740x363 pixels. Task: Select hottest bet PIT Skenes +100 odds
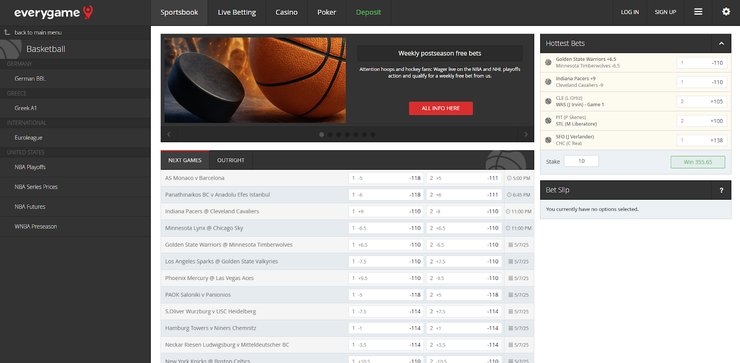point(702,121)
